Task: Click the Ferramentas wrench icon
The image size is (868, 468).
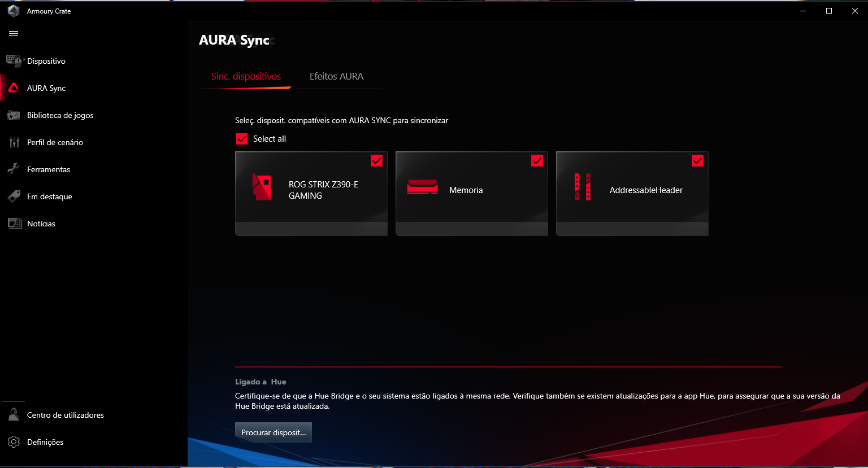Action: tap(14, 169)
